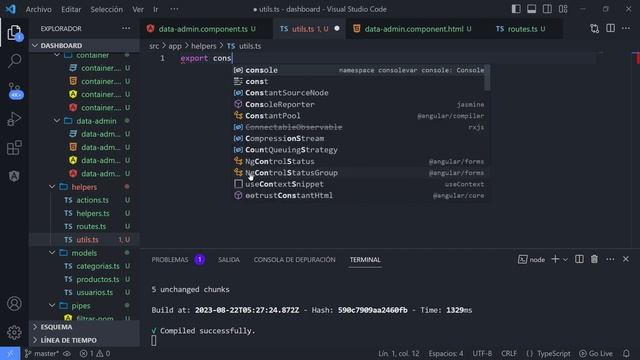Viewport: 640px width, 360px height.
Task: Open the Editar menu
Action: tap(71, 9)
